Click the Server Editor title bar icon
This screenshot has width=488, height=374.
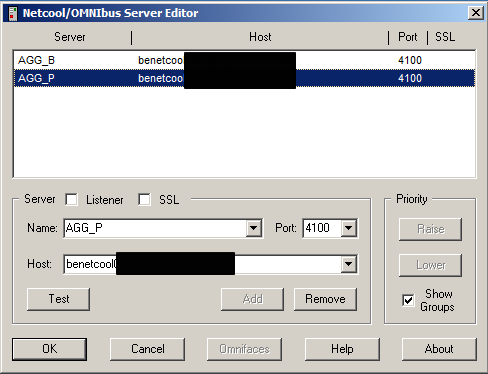(13, 13)
